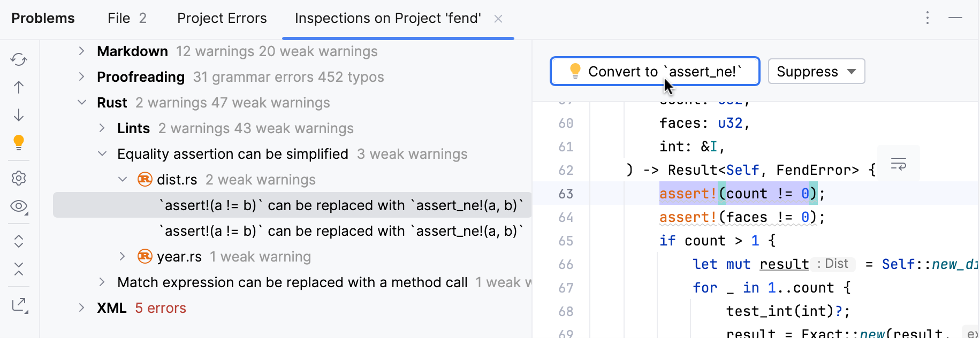
Task: Collapse all tree nodes with collapse-all icon
Action: (x=19, y=270)
